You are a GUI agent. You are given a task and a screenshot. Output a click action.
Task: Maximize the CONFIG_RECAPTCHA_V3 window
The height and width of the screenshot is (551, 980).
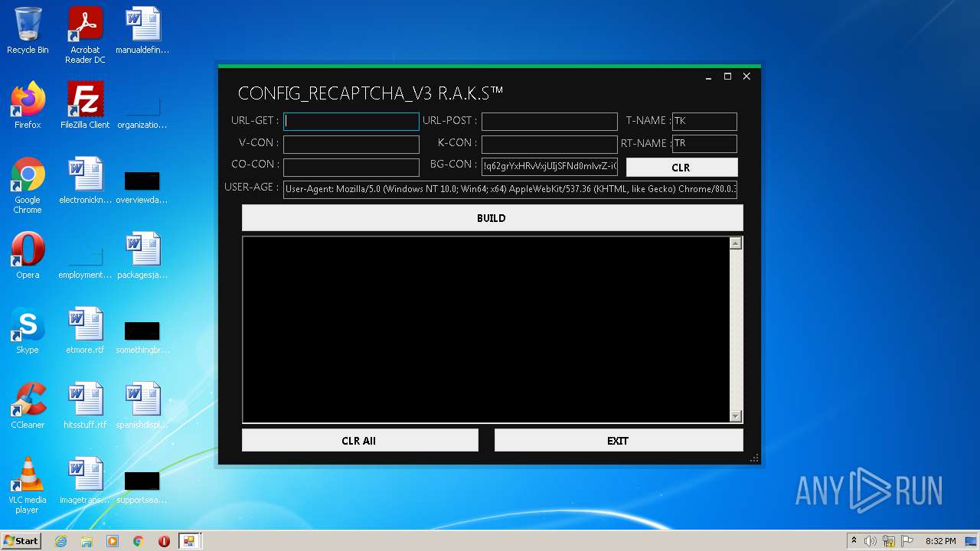[727, 77]
